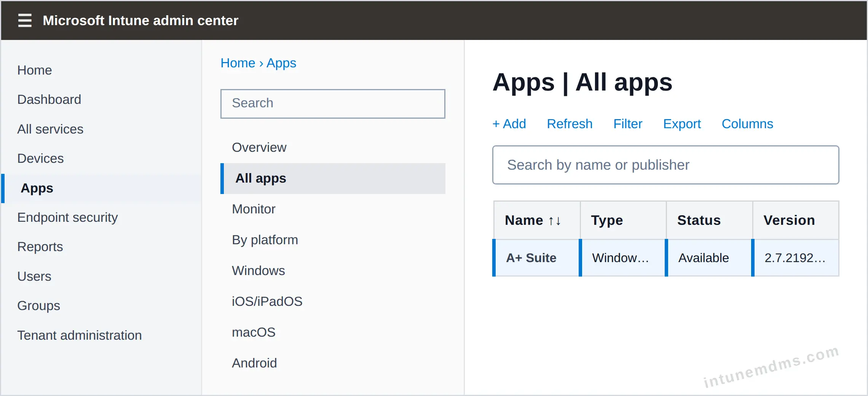Open Android platform apps
Screen dimensions: 868x396
click(x=254, y=363)
